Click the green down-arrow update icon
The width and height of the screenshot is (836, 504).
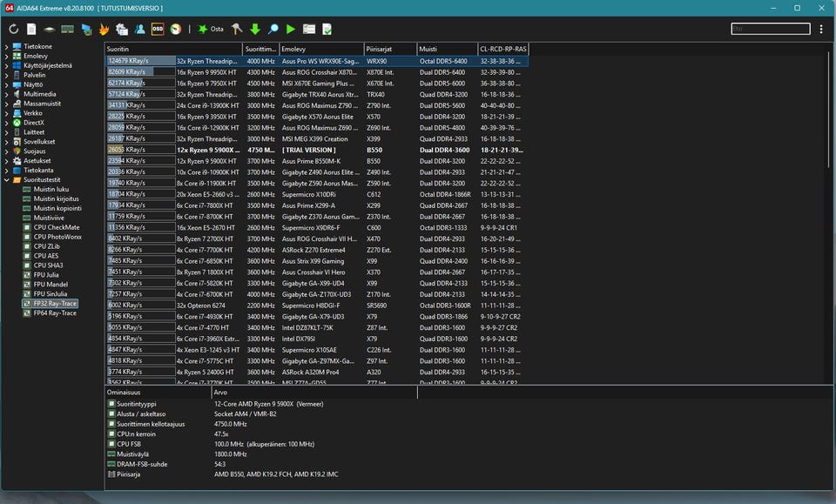255,29
